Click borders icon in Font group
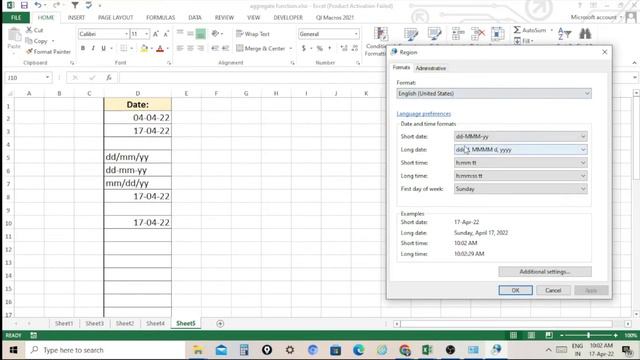This screenshot has height=360, width=640. tap(123, 49)
